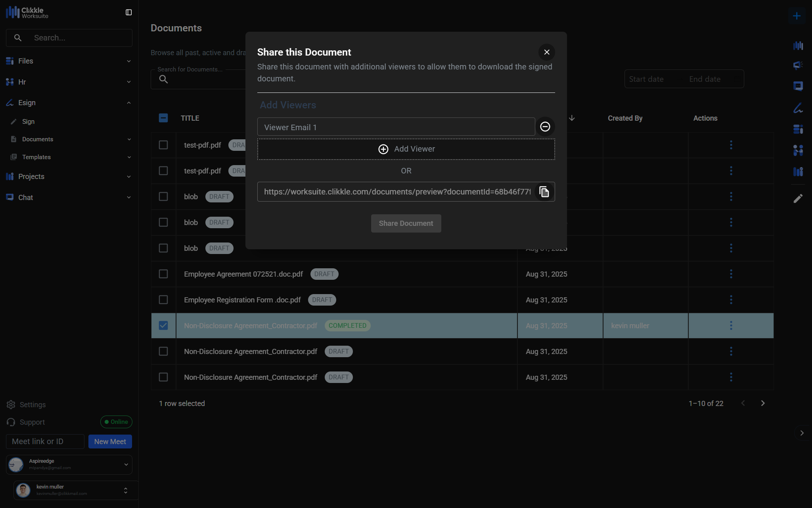
Task: Collapse the left sidebar panel
Action: tap(128, 12)
